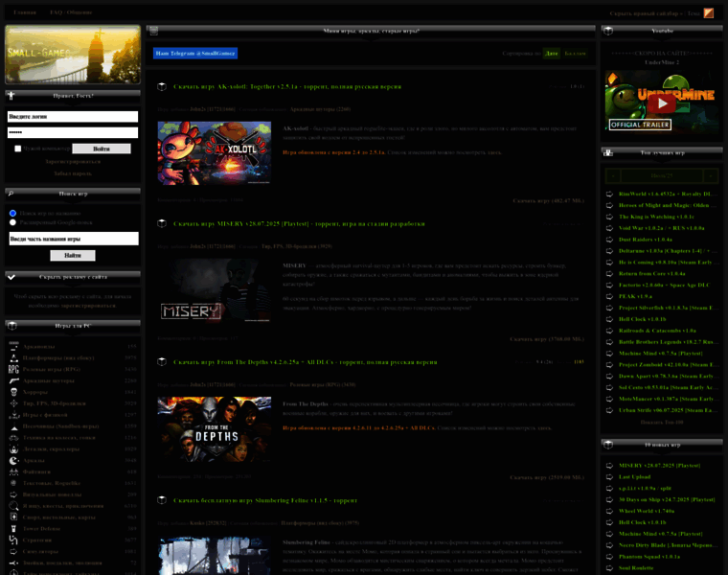
Task: Click the Войти login button
Action: click(102, 149)
